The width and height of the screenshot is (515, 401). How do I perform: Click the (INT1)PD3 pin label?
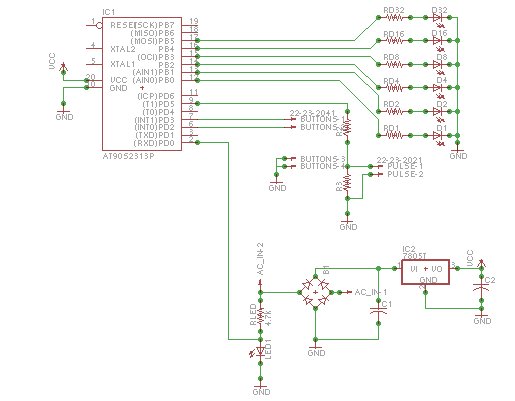click(x=154, y=120)
